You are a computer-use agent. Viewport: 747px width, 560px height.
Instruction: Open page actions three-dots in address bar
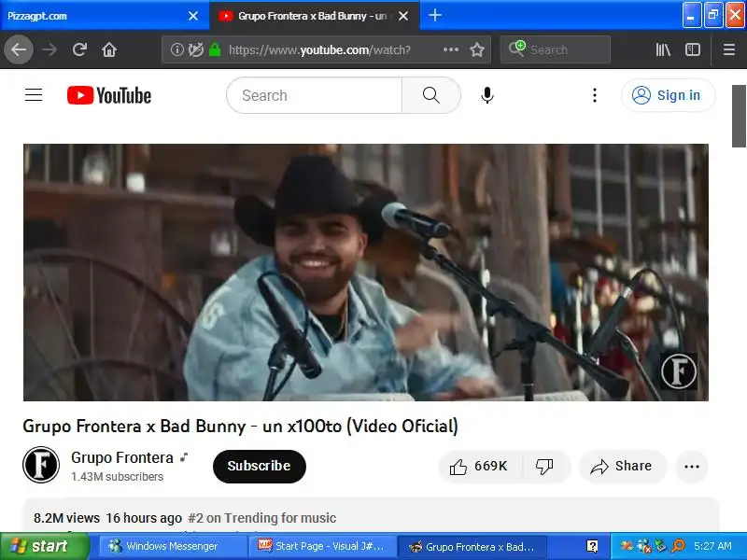[x=451, y=49]
